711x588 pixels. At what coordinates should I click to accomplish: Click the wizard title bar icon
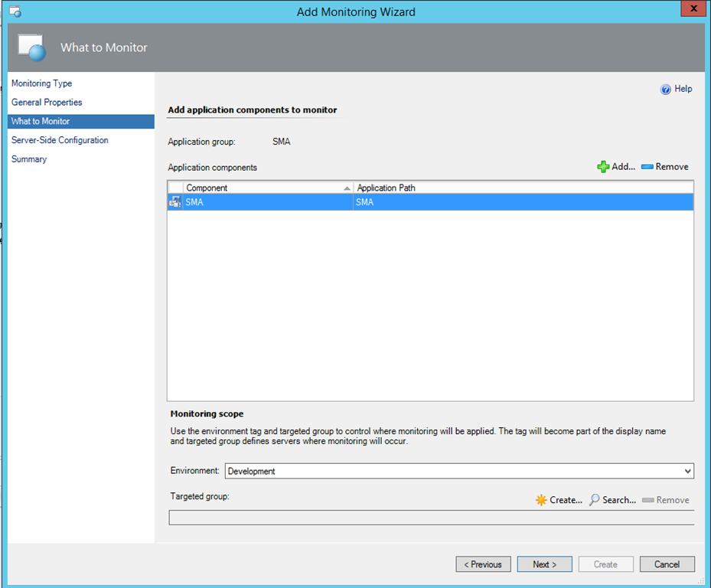[15, 11]
